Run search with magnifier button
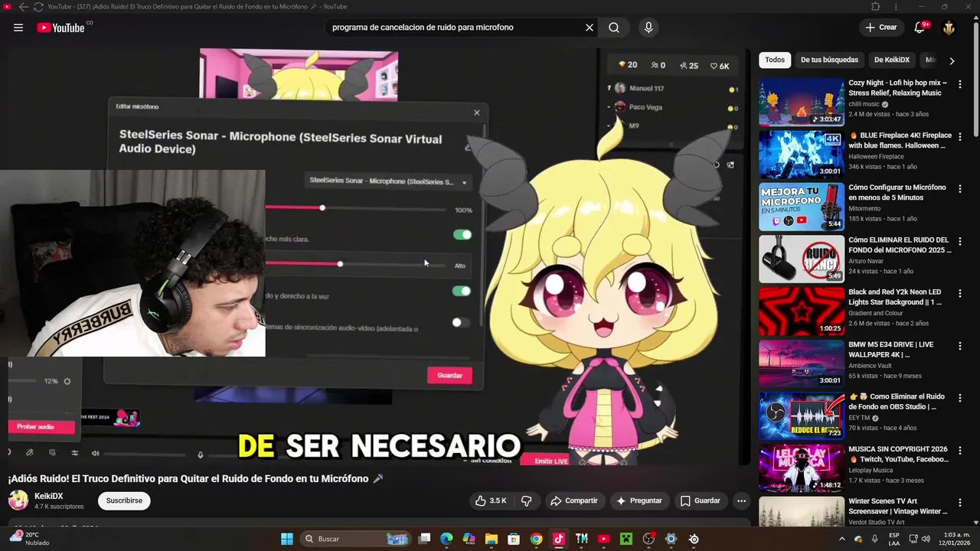 (614, 28)
